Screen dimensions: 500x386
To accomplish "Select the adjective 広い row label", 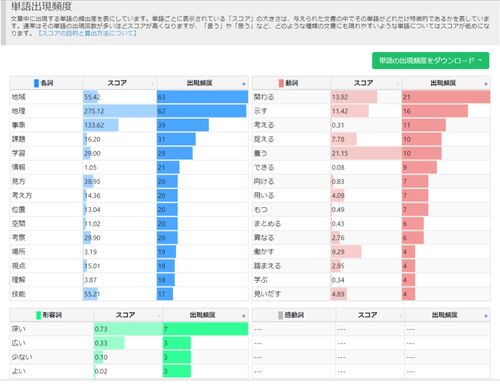I will point(19,343).
